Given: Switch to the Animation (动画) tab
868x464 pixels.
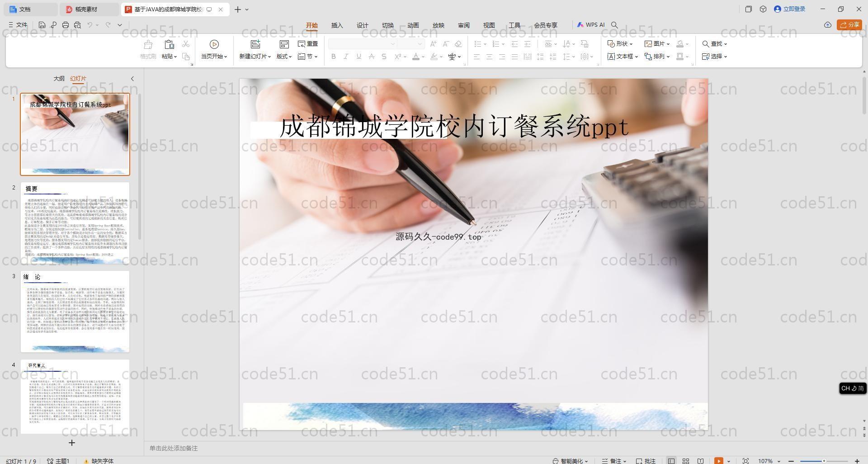Looking at the screenshot, I should pos(413,25).
